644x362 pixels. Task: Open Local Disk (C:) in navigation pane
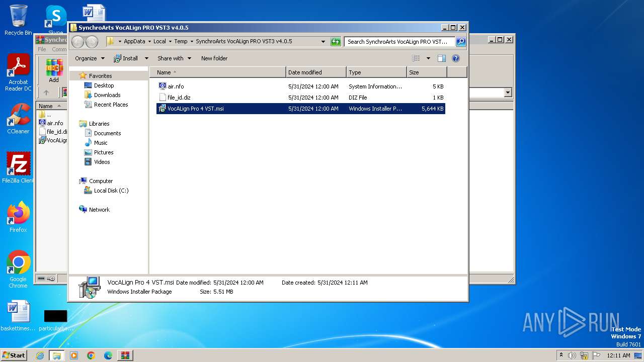coord(111,191)
